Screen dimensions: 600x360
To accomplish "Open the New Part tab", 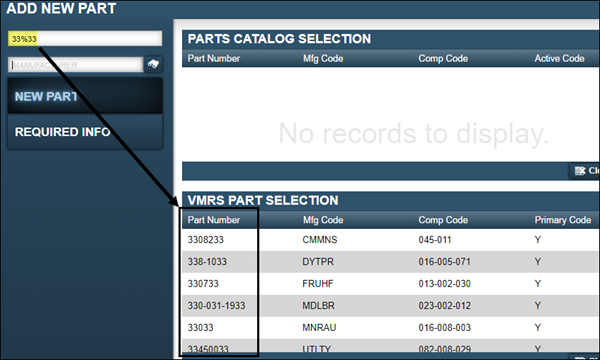I will coord(85,96).
